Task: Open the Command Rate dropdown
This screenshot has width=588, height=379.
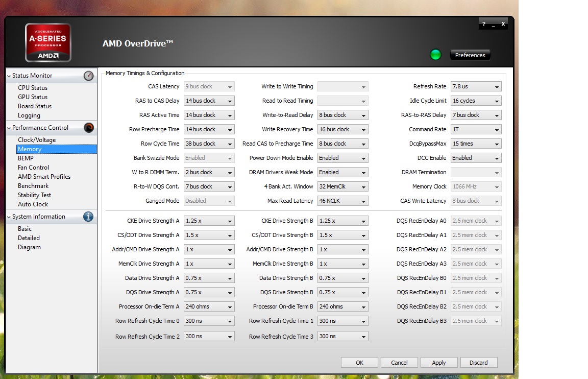Action: coord(476,129)
